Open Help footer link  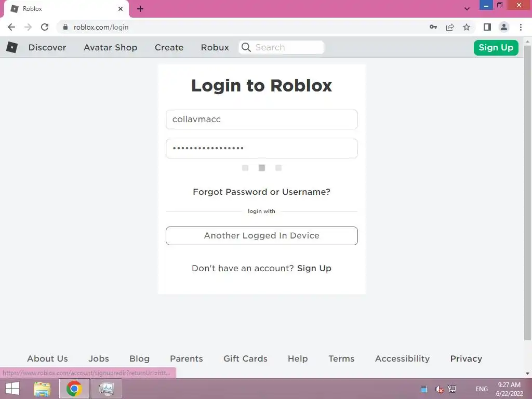[x=298, y=358]
